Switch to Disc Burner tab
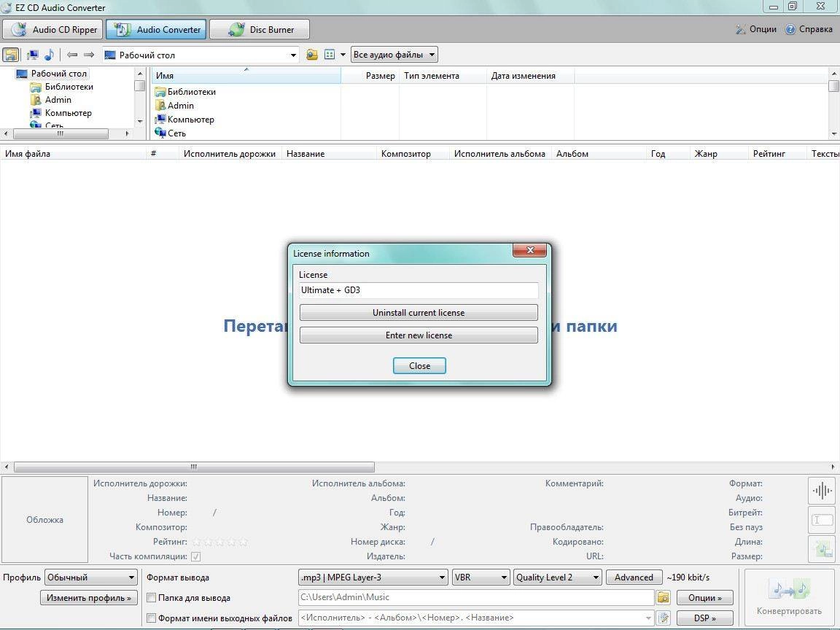 (260, 29)
